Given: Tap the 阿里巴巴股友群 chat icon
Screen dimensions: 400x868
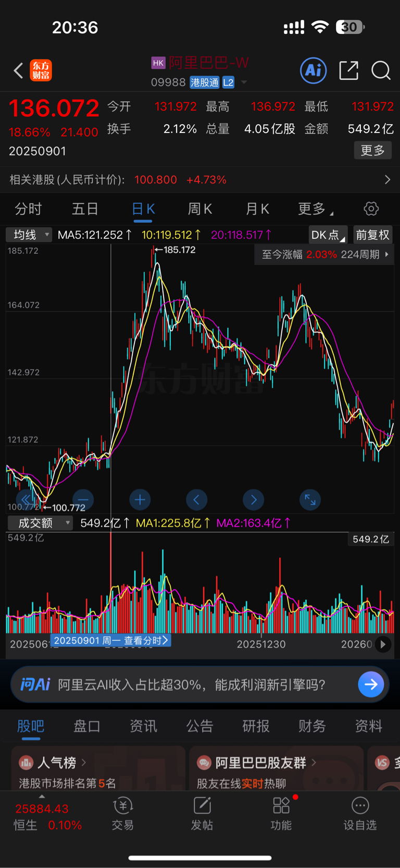Looking at the screenshot, I should (204, 763).
